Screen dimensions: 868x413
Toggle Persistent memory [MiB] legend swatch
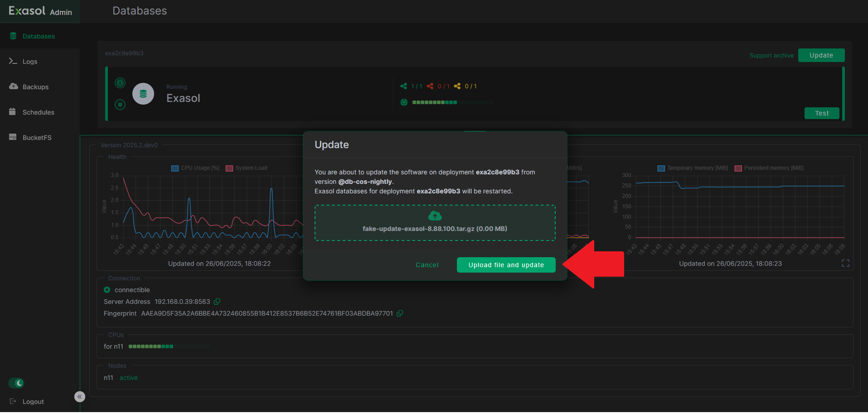pos(738,168)
